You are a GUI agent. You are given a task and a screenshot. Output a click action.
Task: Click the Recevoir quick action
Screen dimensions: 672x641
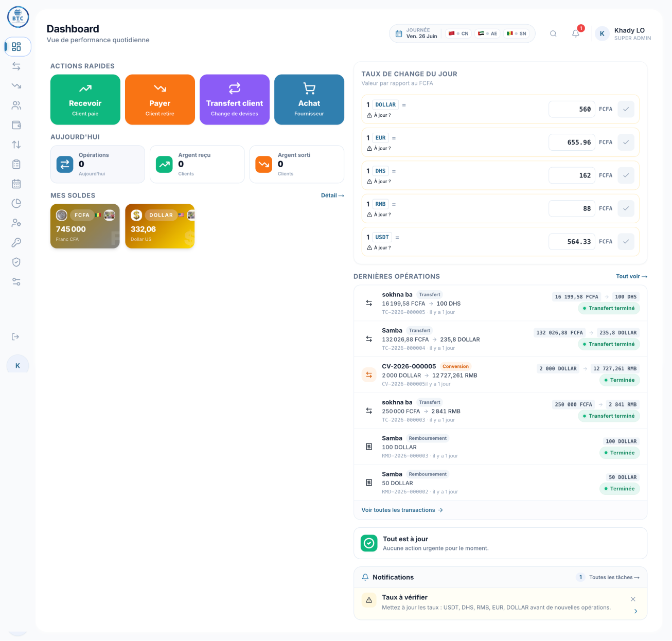click(x=85, y=99)
